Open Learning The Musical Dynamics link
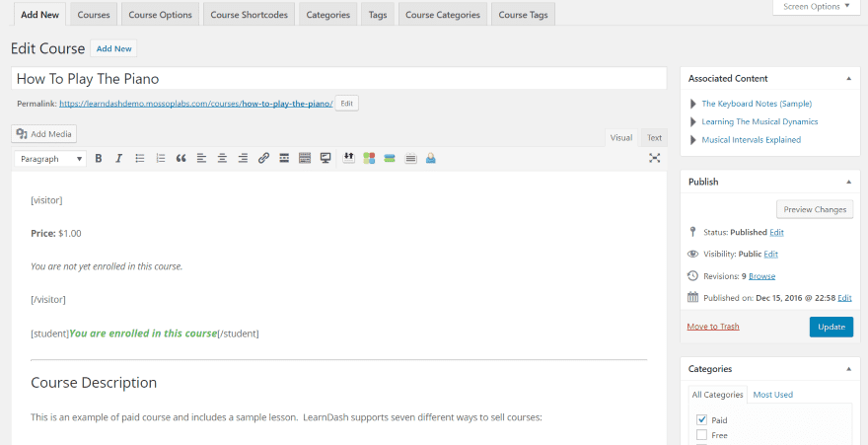This screenshot has height=445, width=868. click(759, 121)
